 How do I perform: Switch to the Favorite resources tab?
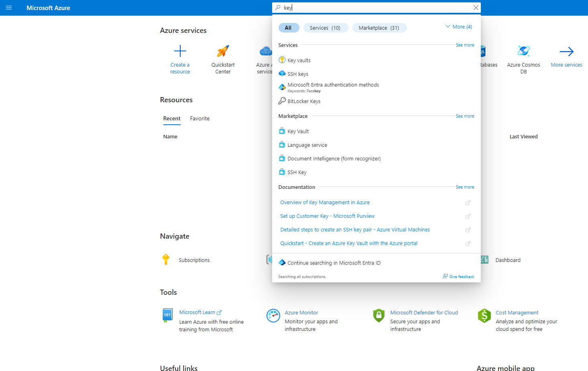[x=200, y=119]
